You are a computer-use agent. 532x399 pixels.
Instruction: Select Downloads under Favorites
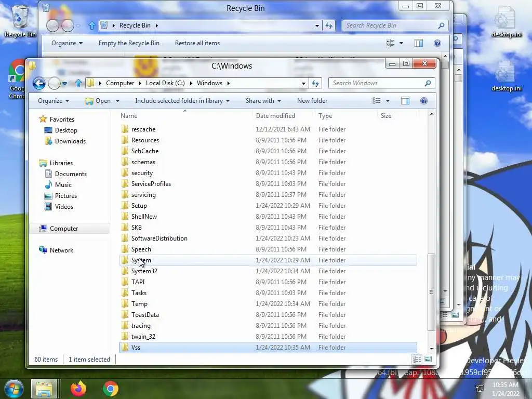click(70, 141)
